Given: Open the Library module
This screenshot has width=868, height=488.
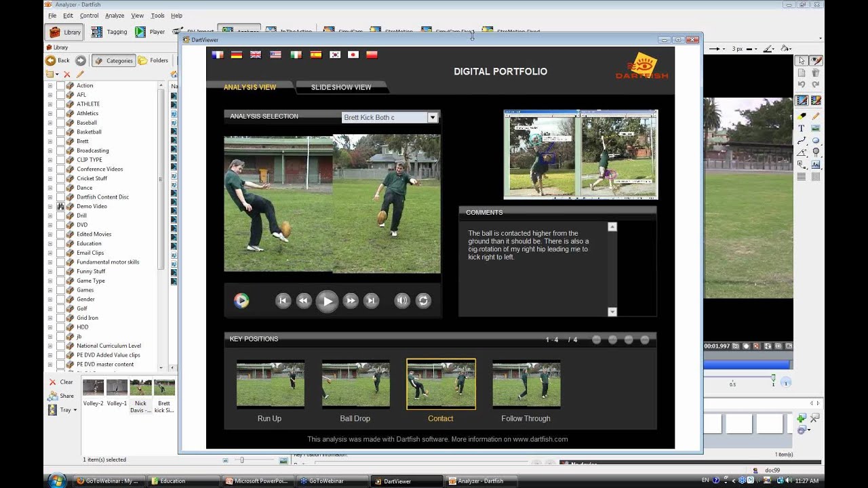Looking at the screenshot, I should point(64,32).
